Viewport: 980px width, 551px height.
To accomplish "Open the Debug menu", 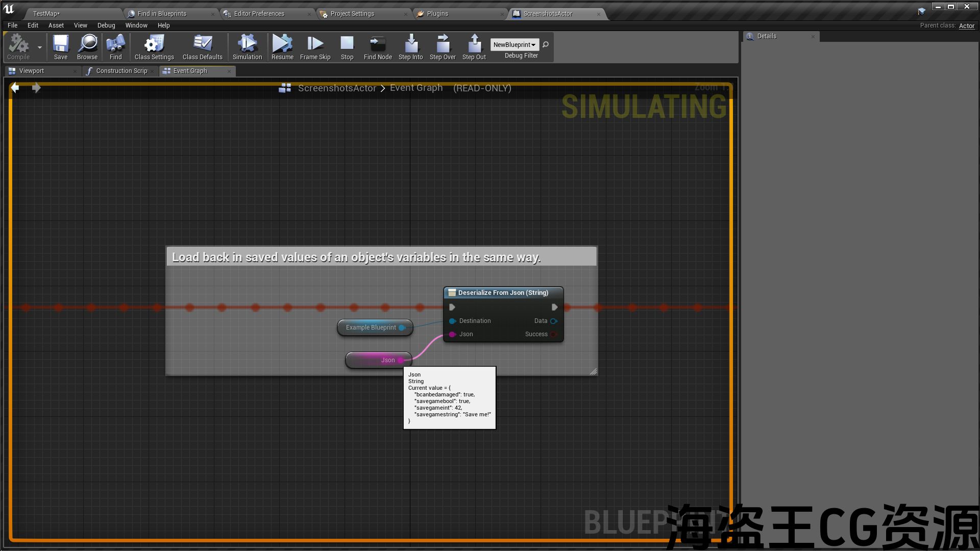I will click(x=106, y=26).
